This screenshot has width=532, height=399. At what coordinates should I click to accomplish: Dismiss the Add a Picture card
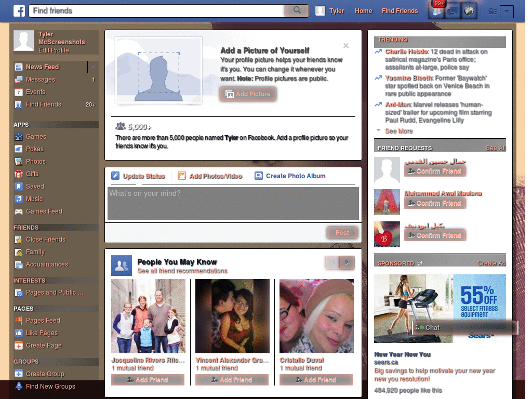click(x=345, y=46)
